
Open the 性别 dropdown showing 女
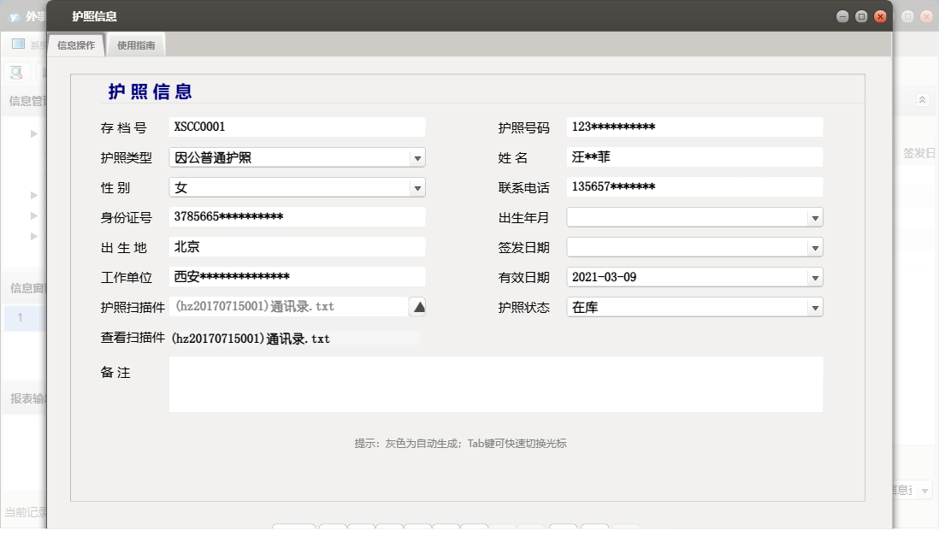(418, 186)
